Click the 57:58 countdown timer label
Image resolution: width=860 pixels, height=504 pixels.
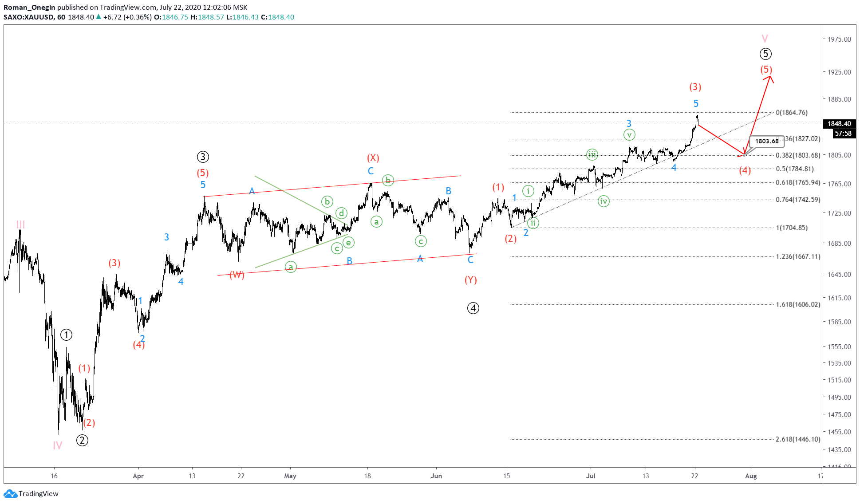point(843,133)
